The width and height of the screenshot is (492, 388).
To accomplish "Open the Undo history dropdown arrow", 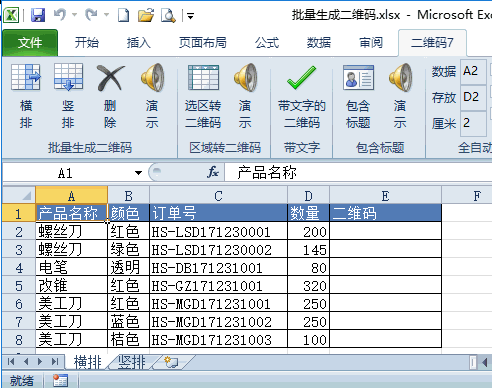I will coord(74,15).
